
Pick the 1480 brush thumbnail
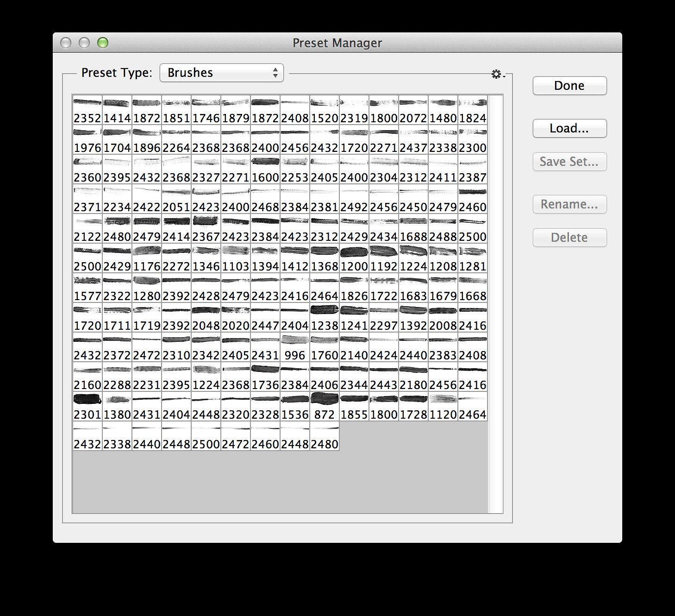(443, 110)
